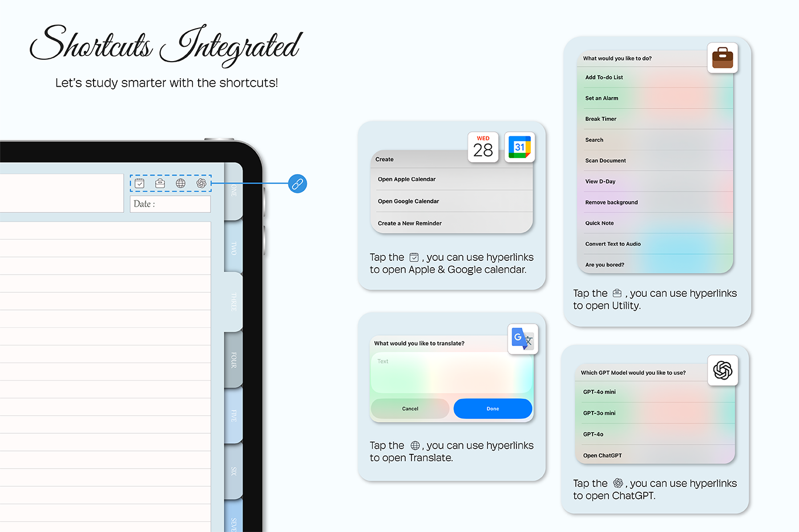Choose Add To-do List in utility menu

(655, 77)
